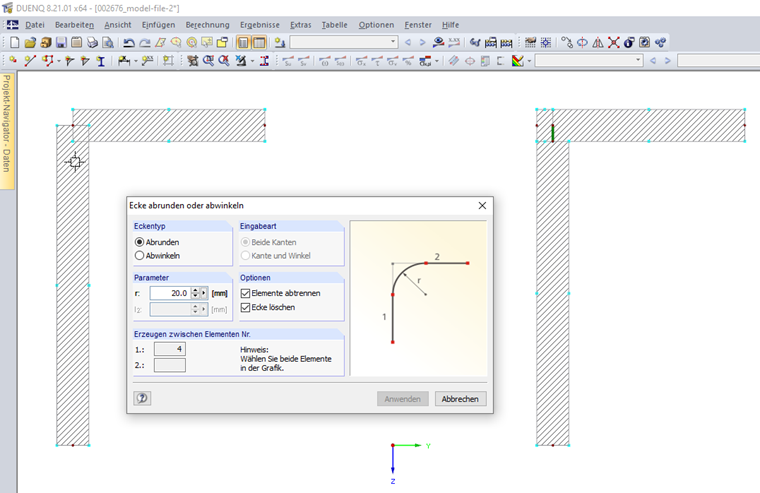The height and width of the screenshot is (493, 760).
Task: Open the Optionen menu
Action: [x=376, y=25]
